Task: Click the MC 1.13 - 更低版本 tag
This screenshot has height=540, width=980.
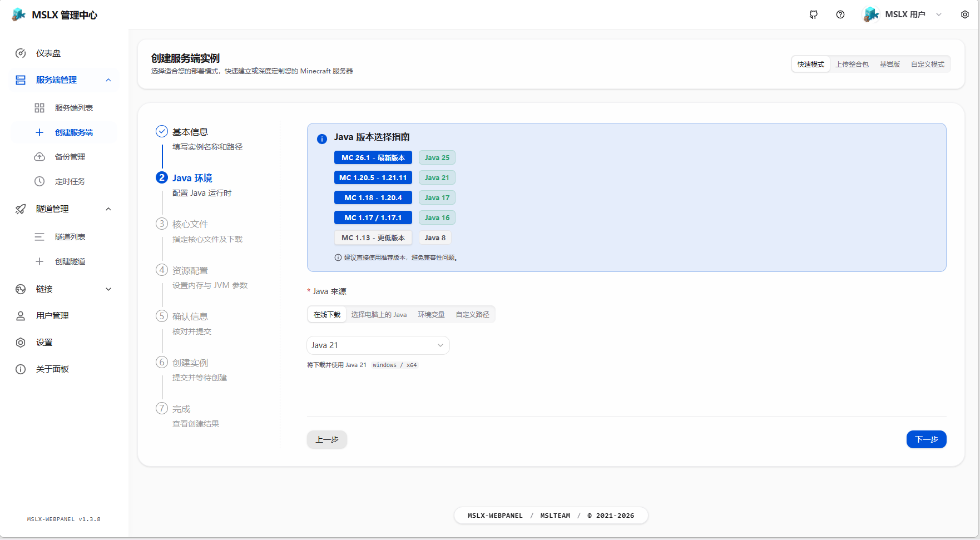Action: 373,238
